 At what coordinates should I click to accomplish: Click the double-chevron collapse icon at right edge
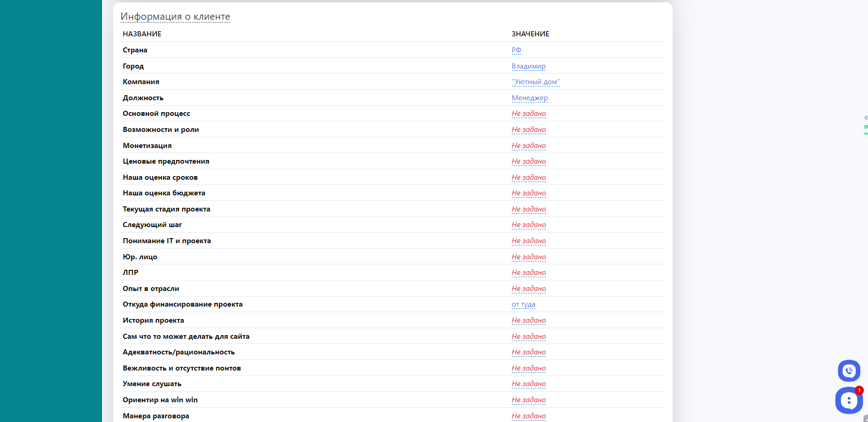click(x=866, y=118)
